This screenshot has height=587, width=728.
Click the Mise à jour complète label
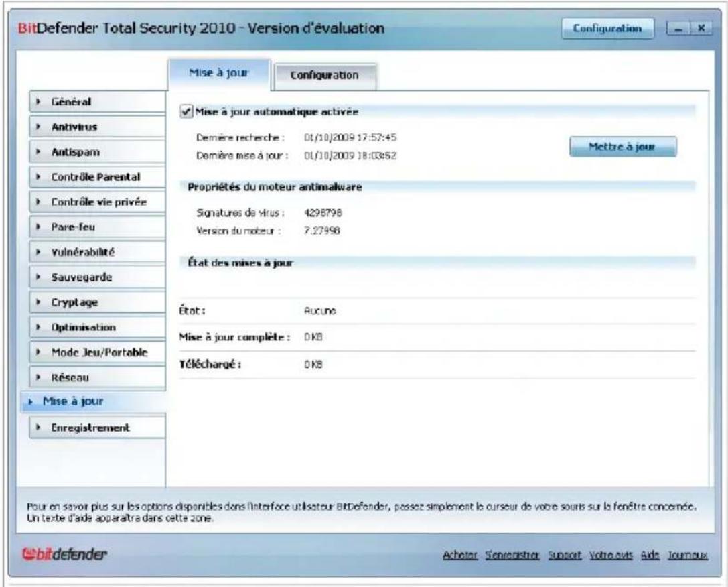[x=235, y=337]
